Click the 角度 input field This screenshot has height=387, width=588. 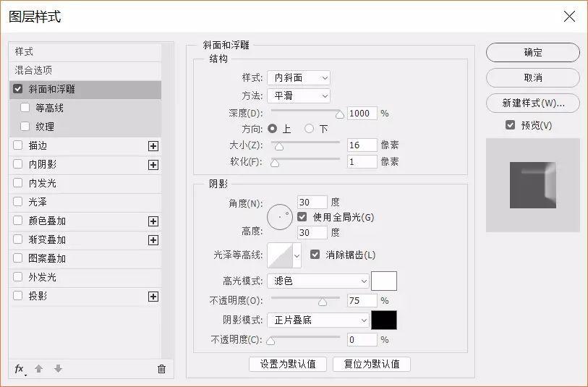(312, 203)
